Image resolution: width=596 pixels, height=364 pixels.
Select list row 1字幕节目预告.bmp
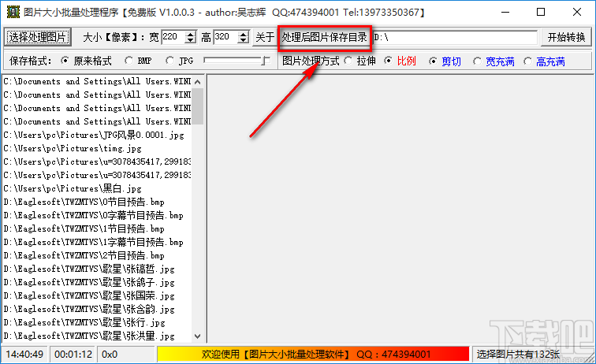click(97, 242)
